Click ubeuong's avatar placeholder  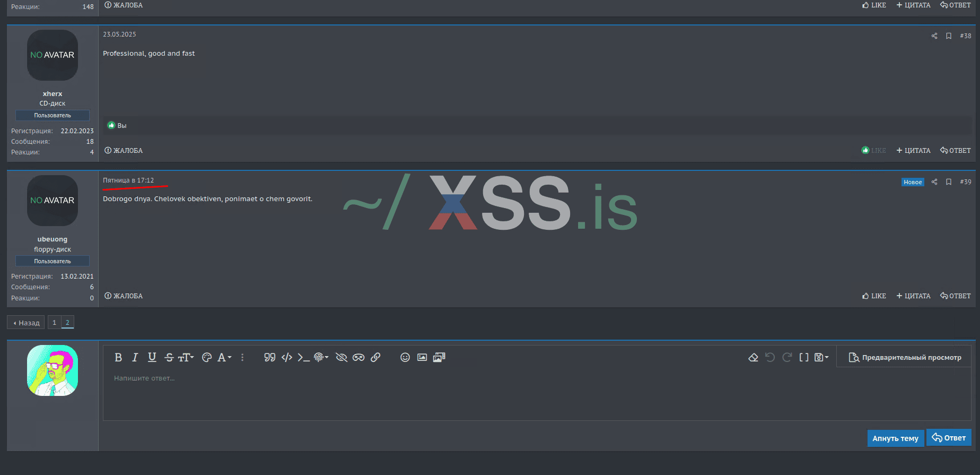pos(52,201)
